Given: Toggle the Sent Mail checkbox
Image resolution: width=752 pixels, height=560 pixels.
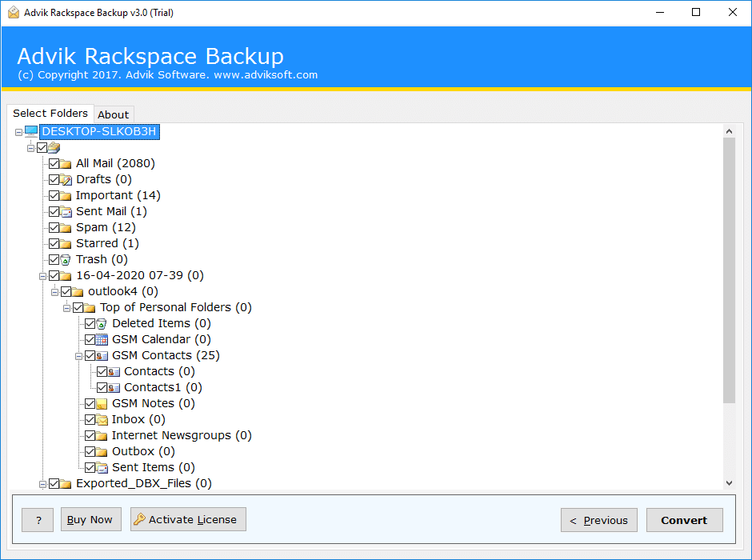Looking at the screenshot, I should (x=54, y=211).
